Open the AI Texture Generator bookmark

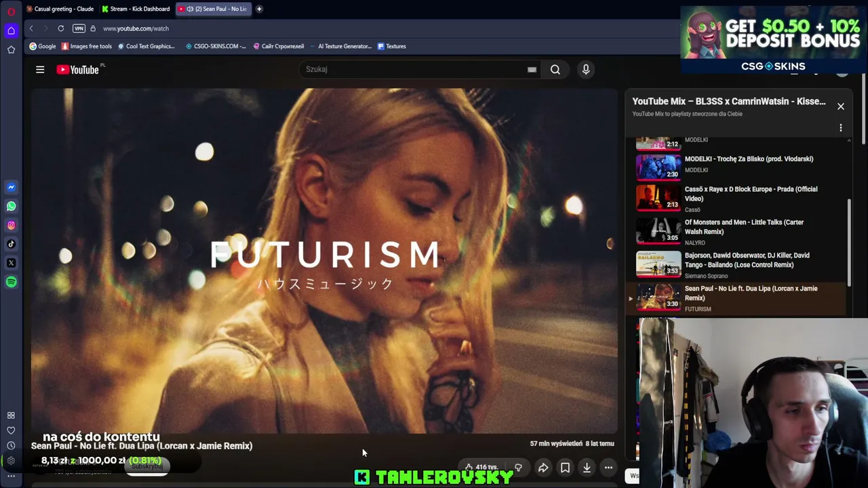coord(340,46)
